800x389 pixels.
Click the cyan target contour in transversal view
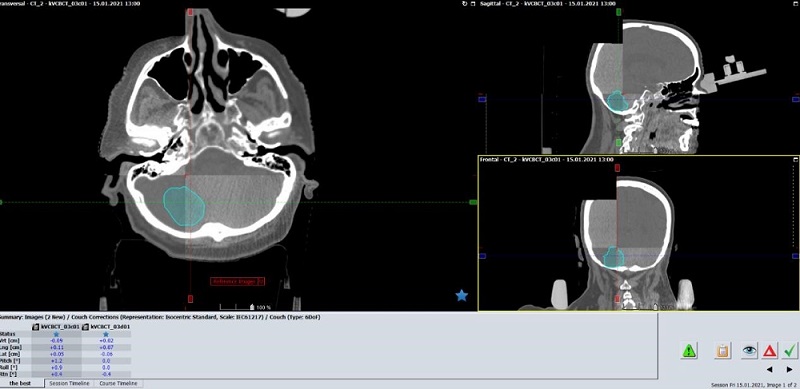click(184, 206)
